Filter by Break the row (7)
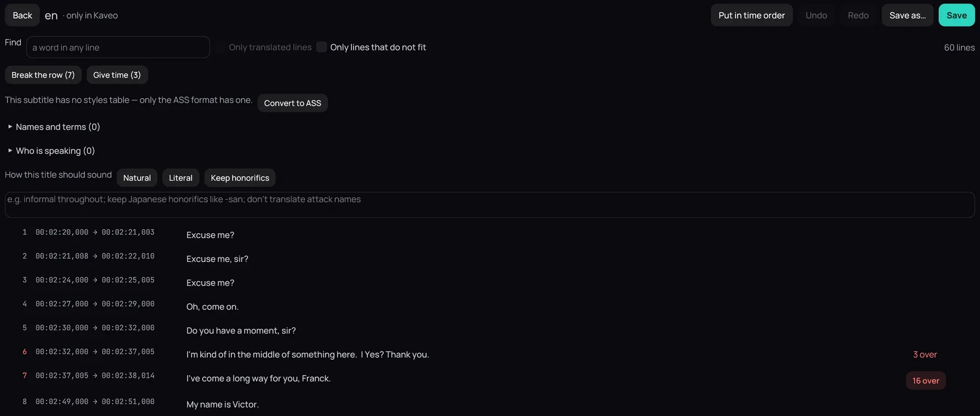 [43, 75]
